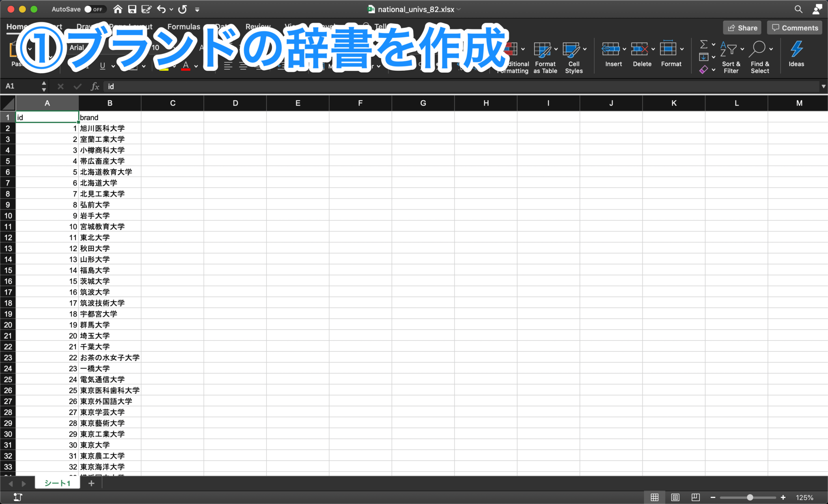Select cell containing お茶の水女子大学
The image size is (828, 504).
pos(110,357)
